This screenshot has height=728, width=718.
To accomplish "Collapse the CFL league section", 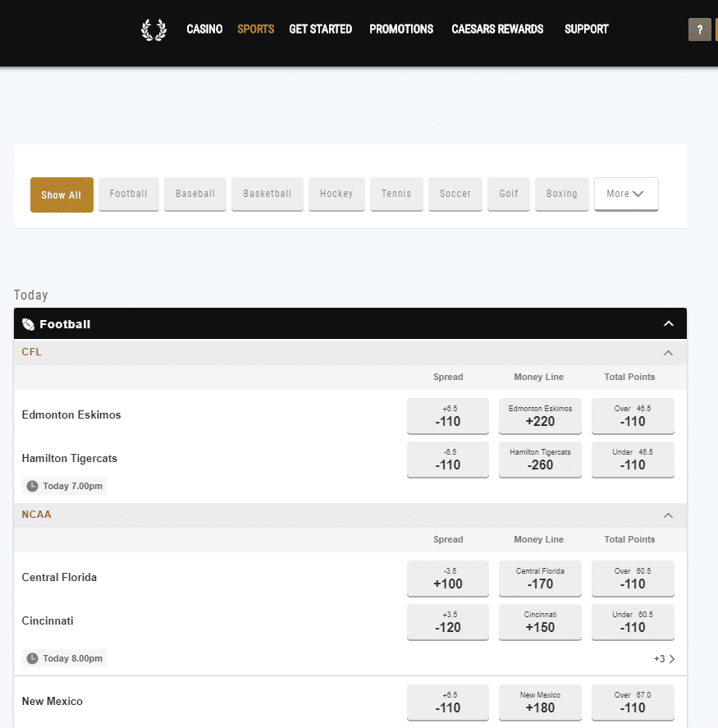I will pyautogui.click(x=668, y=353).
